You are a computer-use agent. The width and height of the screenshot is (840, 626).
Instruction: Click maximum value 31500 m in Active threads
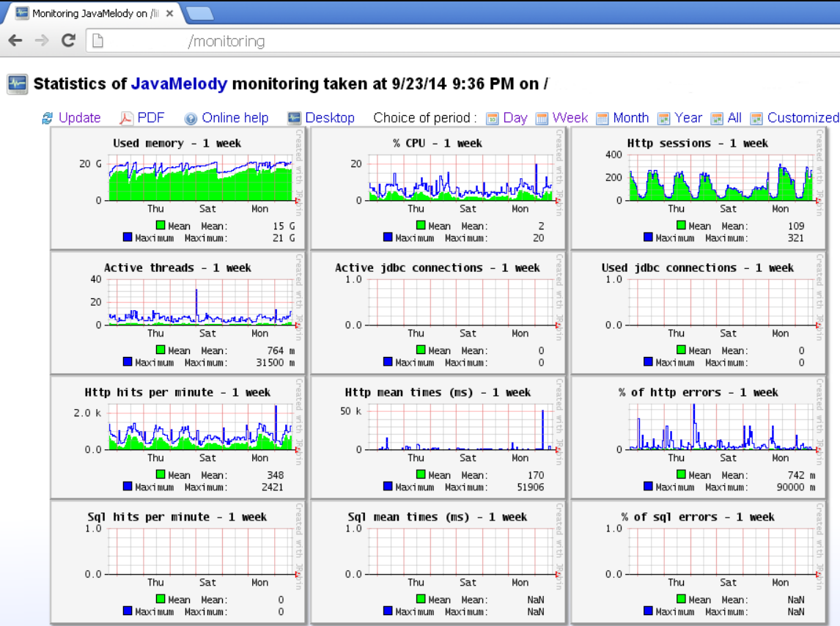click(x=276, y=363)
